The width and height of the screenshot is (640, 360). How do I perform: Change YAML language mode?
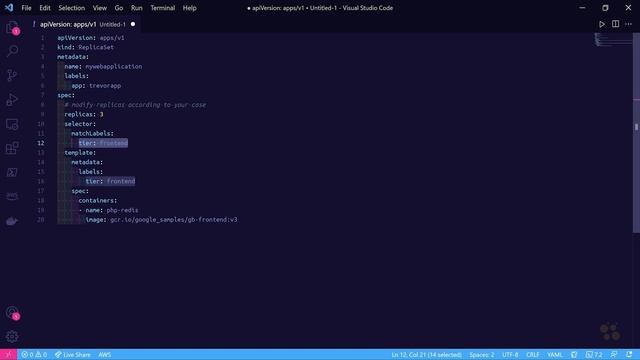[x=555, y=354]
